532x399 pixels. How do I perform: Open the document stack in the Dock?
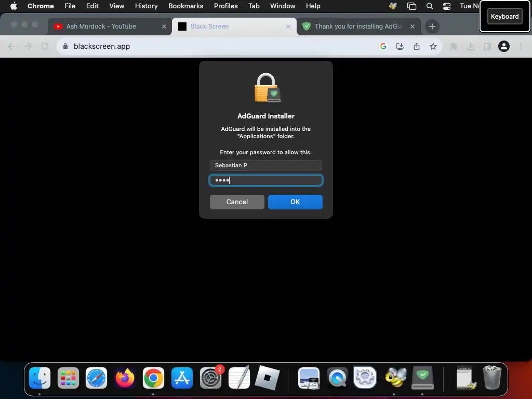[x=465, y=377]
